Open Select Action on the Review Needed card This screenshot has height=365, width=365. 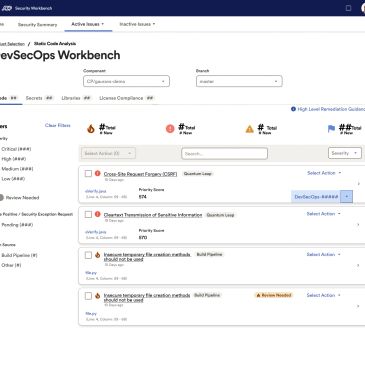click(324, 295)
